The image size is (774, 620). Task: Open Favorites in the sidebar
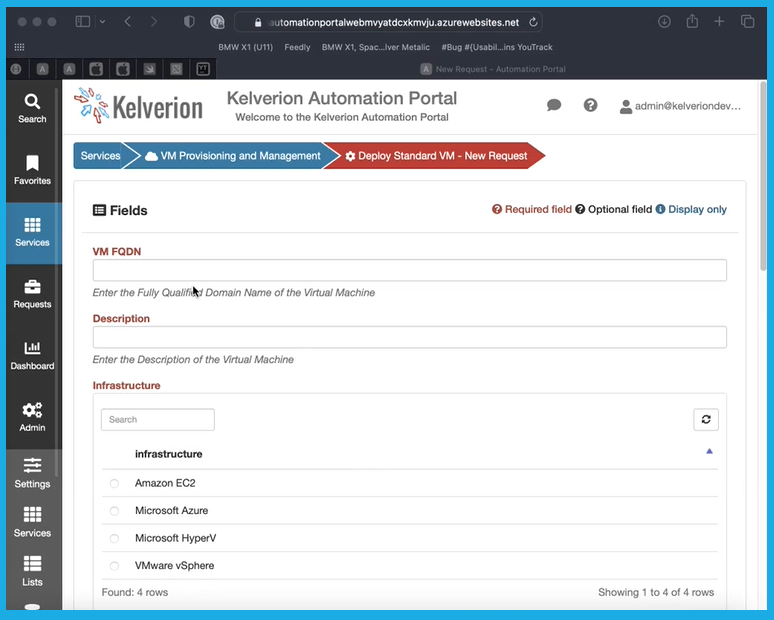(32, 170)
